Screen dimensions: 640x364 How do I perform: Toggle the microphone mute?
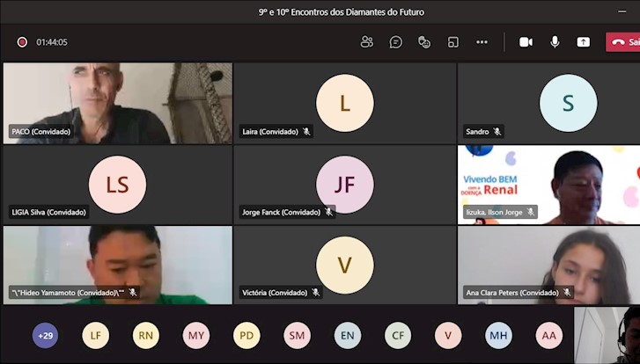pyautogui.click(x=555, y=41)
